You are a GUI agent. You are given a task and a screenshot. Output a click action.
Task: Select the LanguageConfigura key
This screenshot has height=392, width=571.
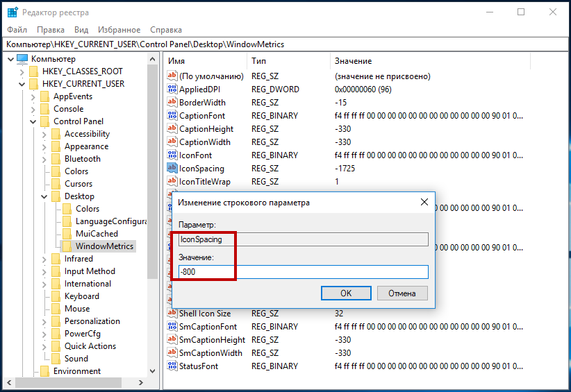point(111,221)
